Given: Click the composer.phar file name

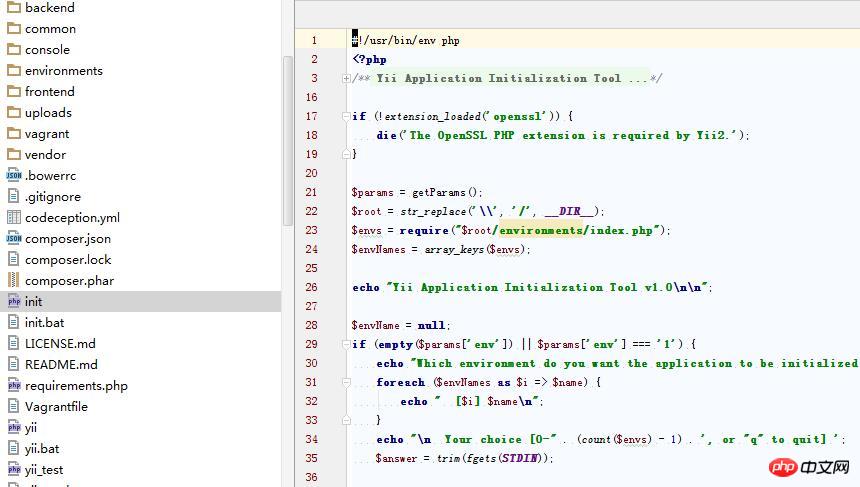Looking at the screenshot, I should point(69,281).
